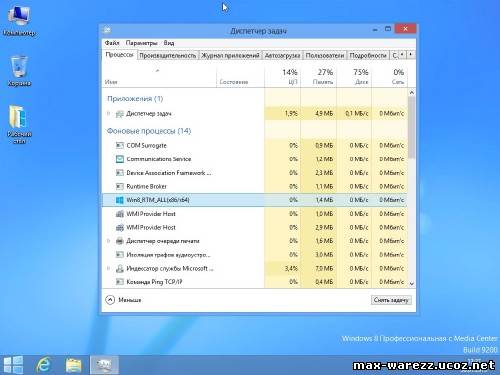Switch to the Автозагрузка tab
Viewport: 500px width, 375px height.
coord(282,55)
